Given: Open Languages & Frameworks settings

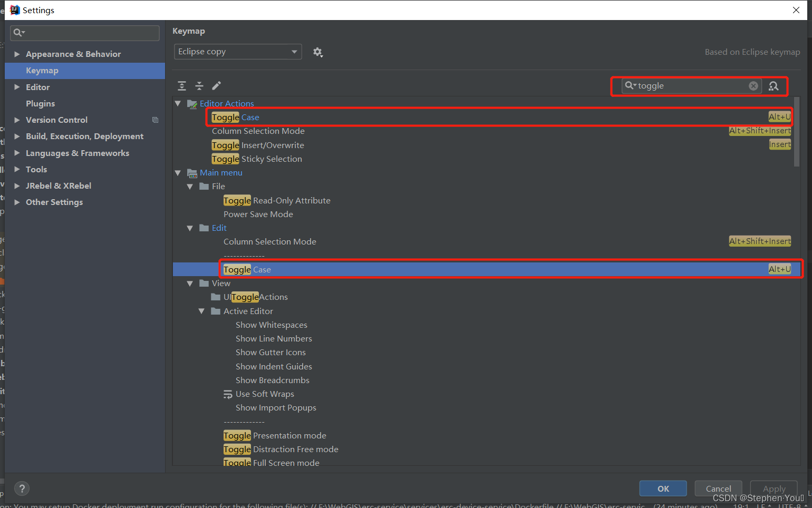Looking at the screenshot, I should [x=78, y=153].
